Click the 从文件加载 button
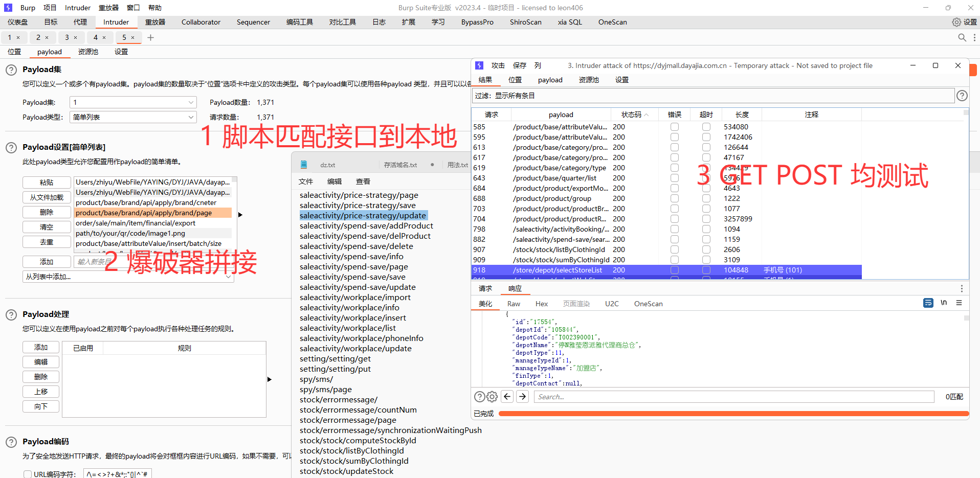Image resolution: width=980 pixels, height=478 pixels. [x=47, y=197]
